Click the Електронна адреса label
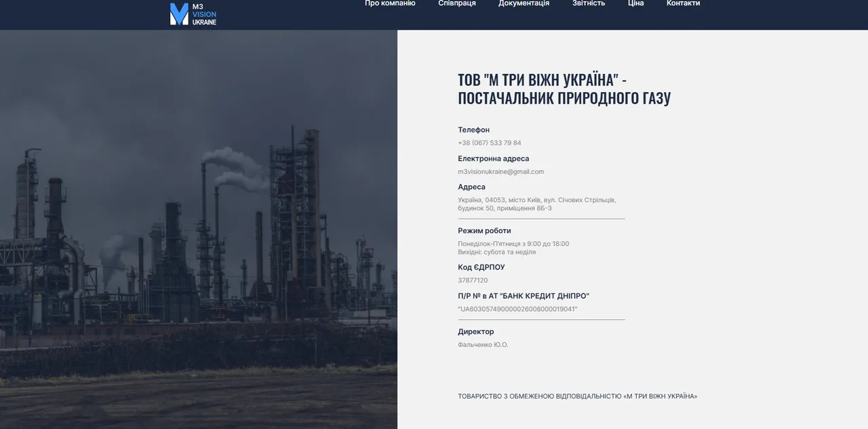Image resolution: width=868 pixels, height=429 pixels. point(494,159)
